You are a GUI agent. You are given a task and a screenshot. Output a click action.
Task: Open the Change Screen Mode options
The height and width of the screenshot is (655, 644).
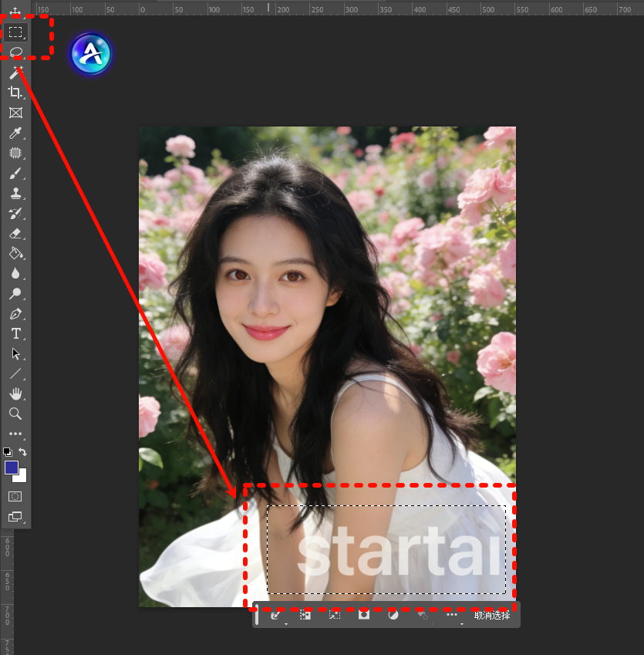point(15,517)
